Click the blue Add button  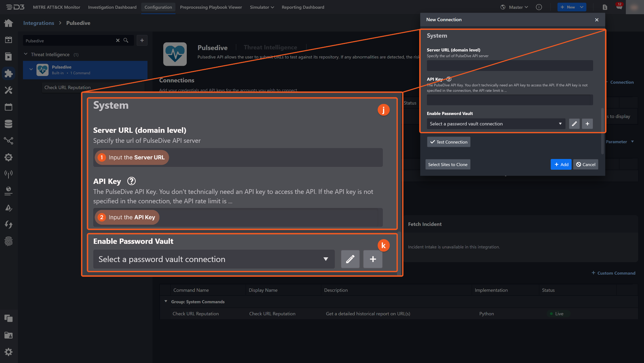coord(561,164)
